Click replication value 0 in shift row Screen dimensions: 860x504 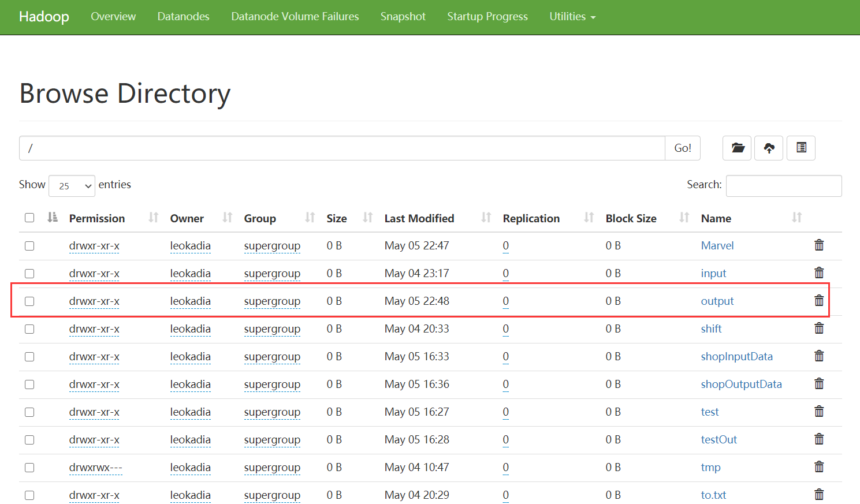coord(506,328)
